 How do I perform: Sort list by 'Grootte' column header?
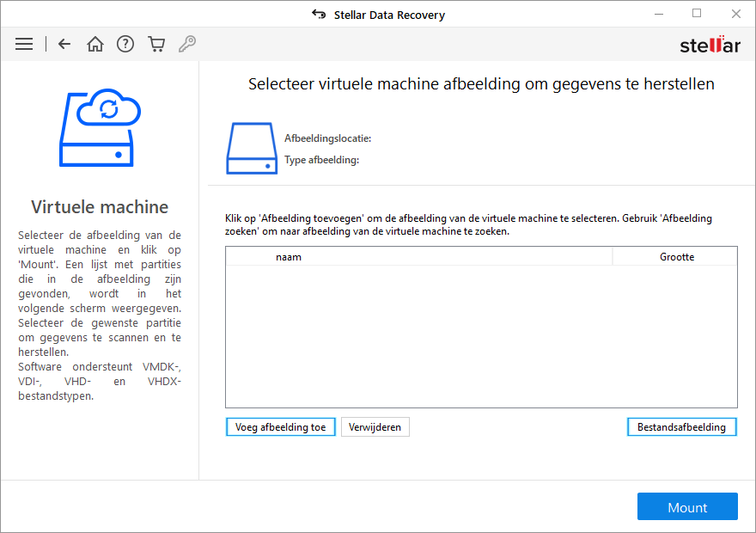point(675,256)
